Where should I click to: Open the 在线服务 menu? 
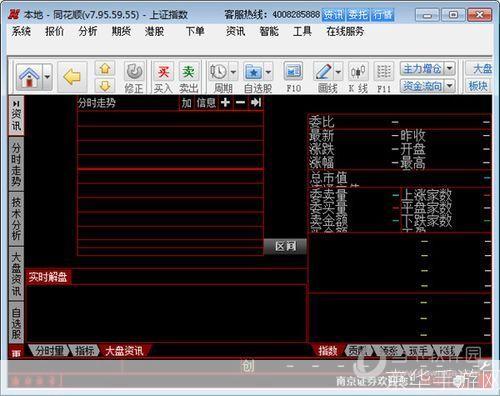point(345,31)
